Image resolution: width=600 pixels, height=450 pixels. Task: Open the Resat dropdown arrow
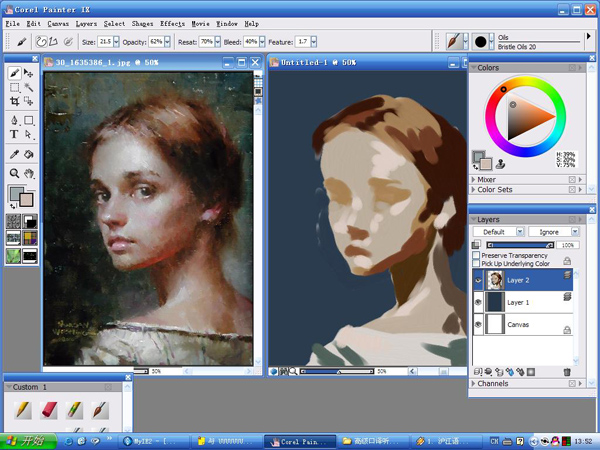tap(217, 42)
